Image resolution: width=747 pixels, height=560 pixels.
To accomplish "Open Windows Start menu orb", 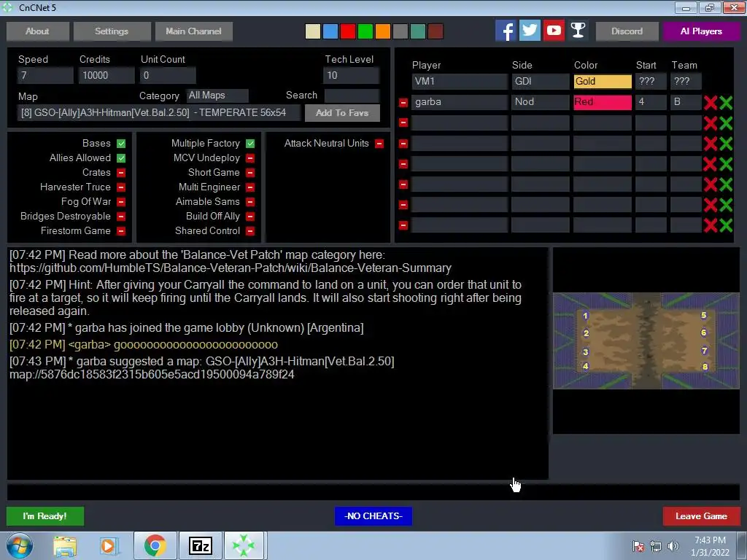I will pos(20,545).
